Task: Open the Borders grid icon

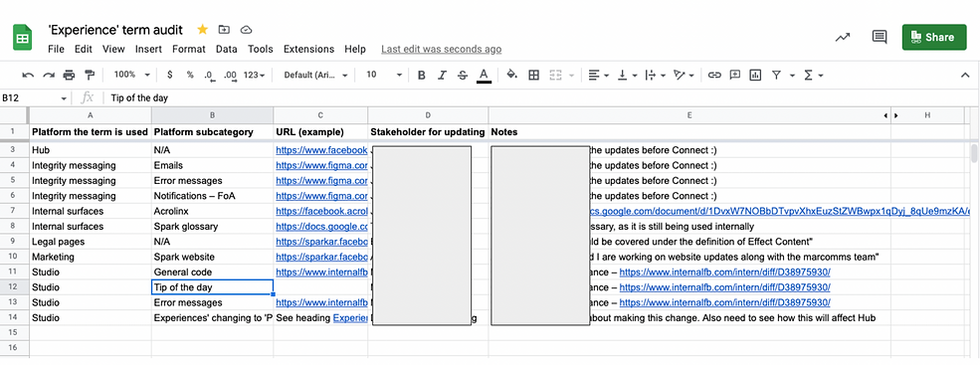Action: pos(533,75)
